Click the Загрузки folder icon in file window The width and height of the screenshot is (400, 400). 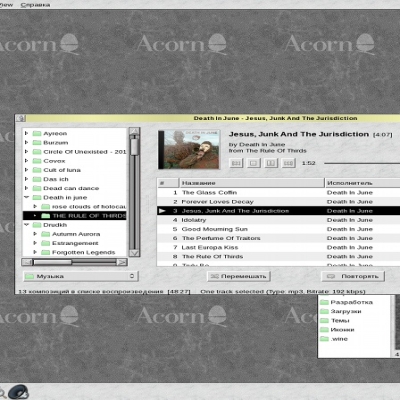[x=324, y=311]
